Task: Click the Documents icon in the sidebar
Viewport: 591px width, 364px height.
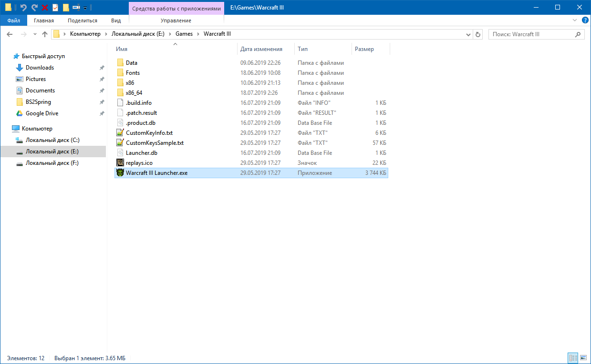Action: (20, 91)
